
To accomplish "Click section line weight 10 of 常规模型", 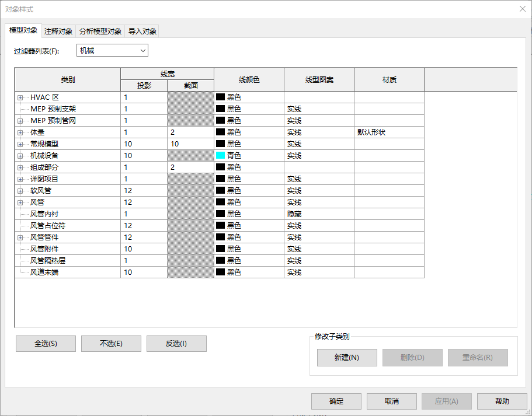I will (191, 144).
